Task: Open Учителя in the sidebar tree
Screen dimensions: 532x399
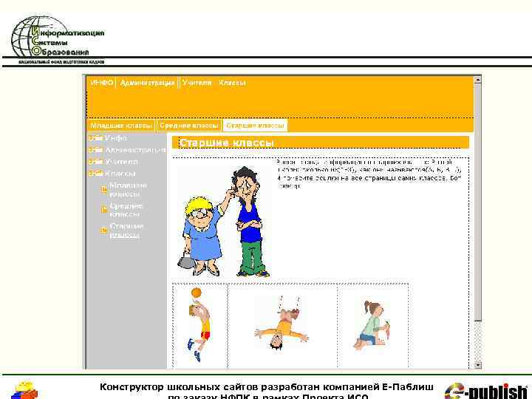Action: [121, 162]
